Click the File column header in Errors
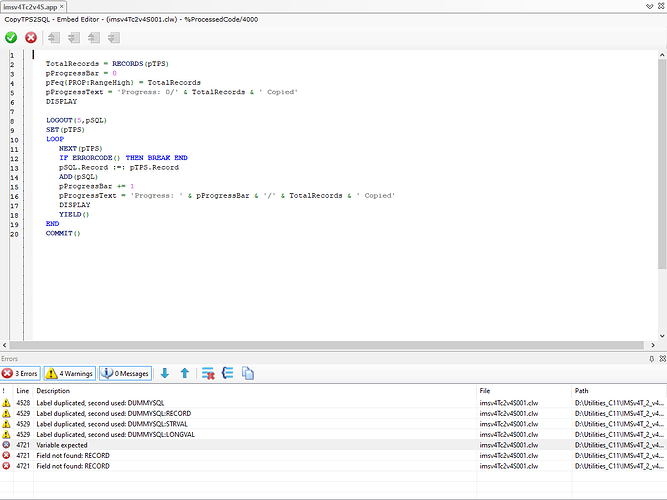 pos(485,390)
